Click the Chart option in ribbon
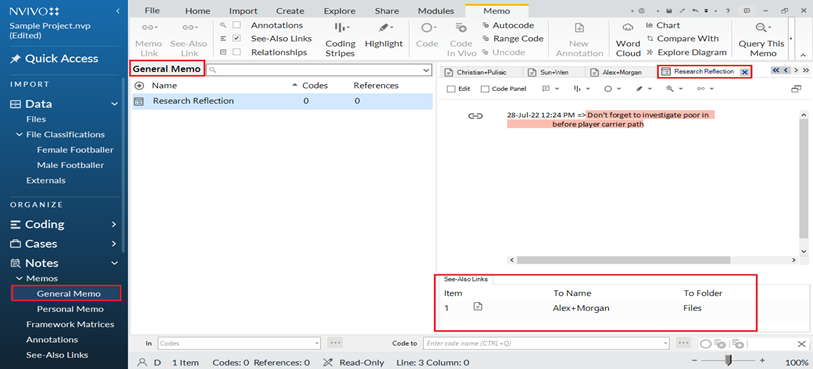The image size is (813, 369). tap(662, 25)
